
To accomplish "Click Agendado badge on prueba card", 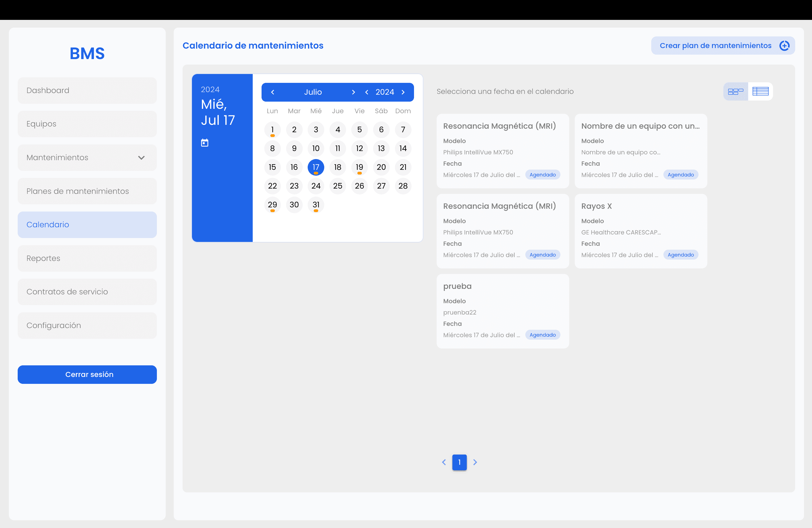I will tap(542, 335).
